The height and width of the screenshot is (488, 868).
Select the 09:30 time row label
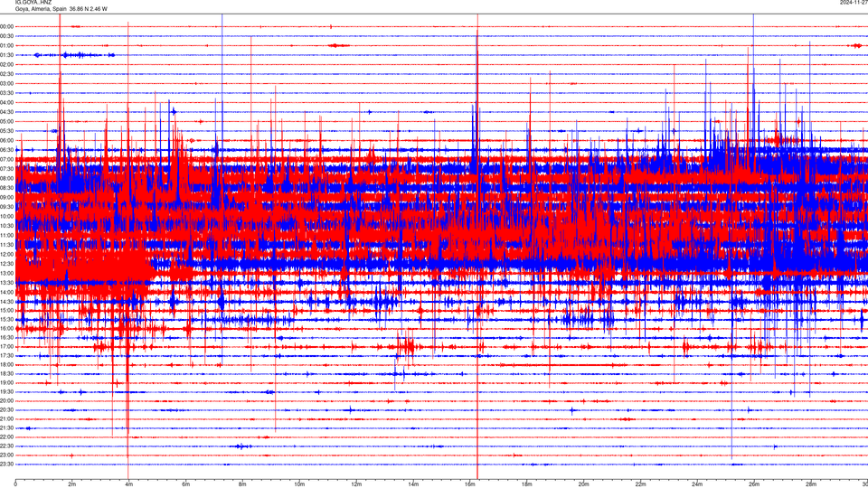(6, 206)
